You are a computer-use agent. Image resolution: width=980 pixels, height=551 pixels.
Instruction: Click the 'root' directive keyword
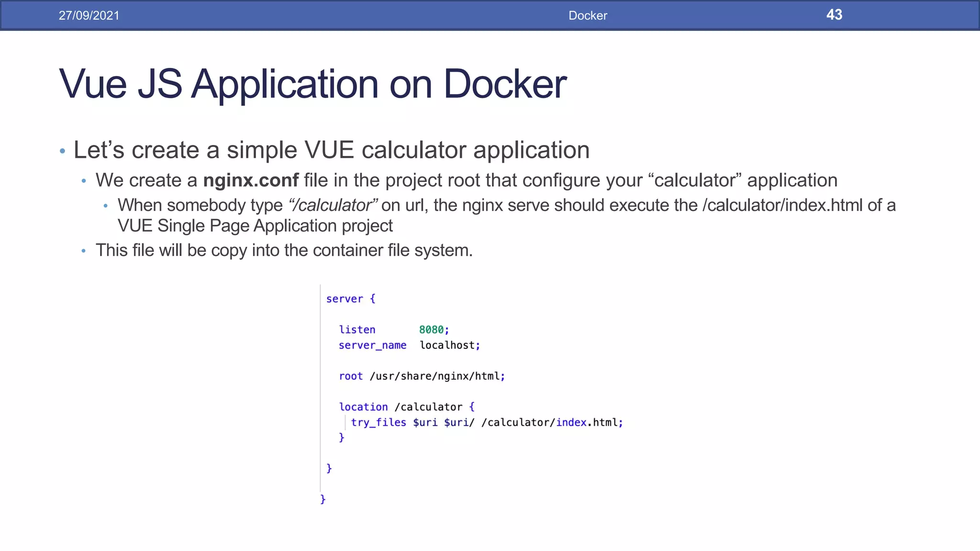[351, 376]
